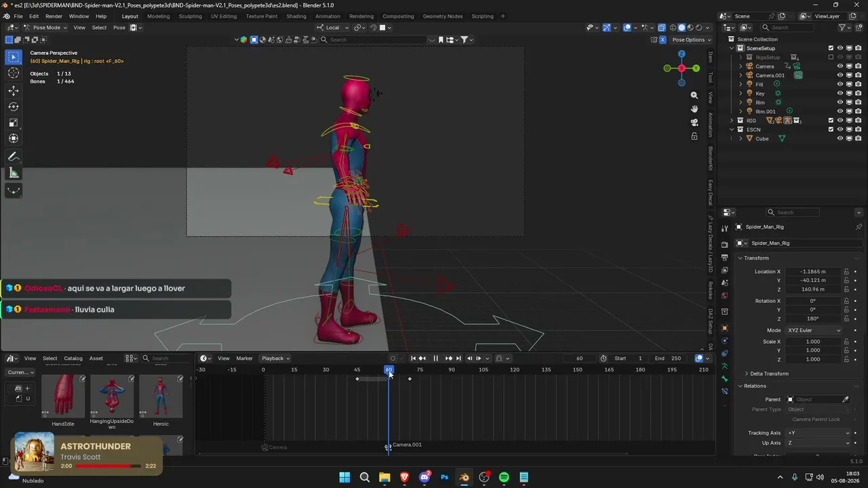Open the Item tab in the viewport sidebar

(711, 58)
